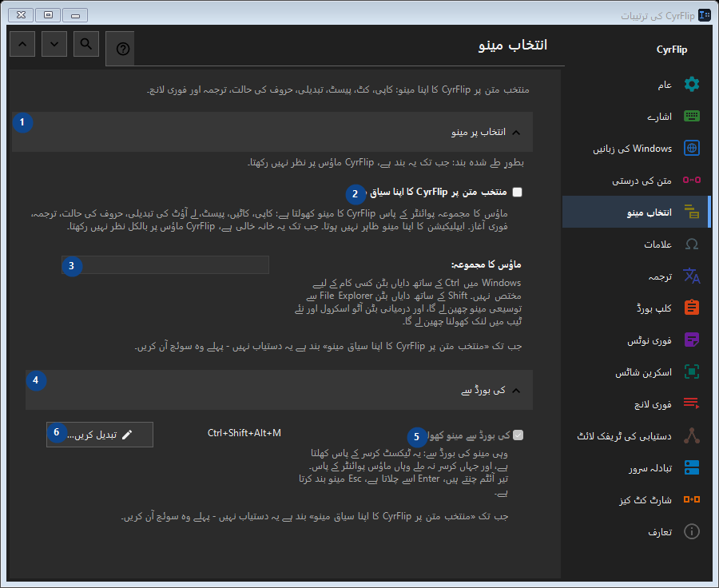This screenshot has height=588, width=719.
Task: Close the CyrFlip settings window
Action: 21,15
